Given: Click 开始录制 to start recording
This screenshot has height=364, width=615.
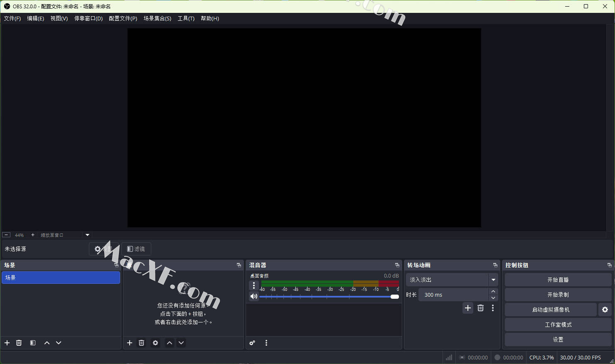Looking at the screenshot, I should click(x=558, y=295).
